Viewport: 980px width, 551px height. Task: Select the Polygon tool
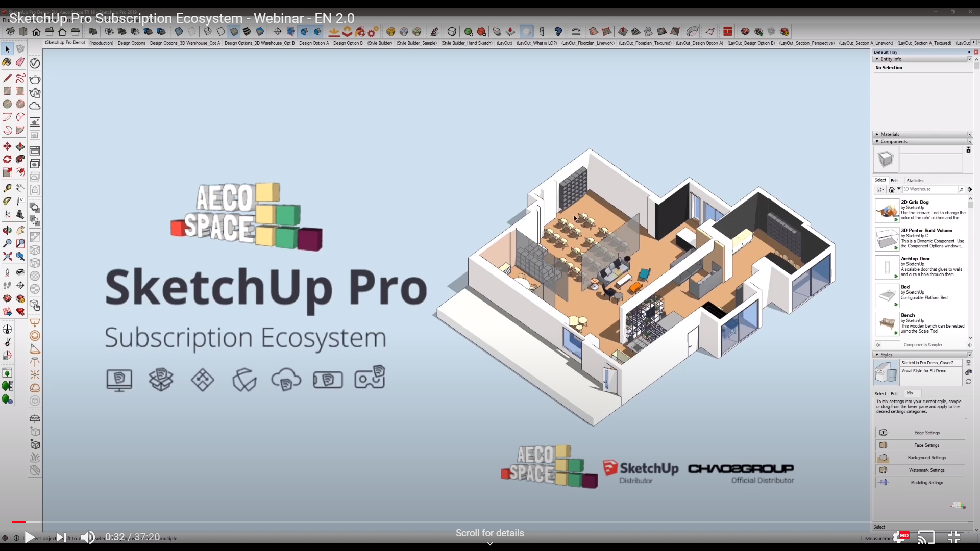20,104
